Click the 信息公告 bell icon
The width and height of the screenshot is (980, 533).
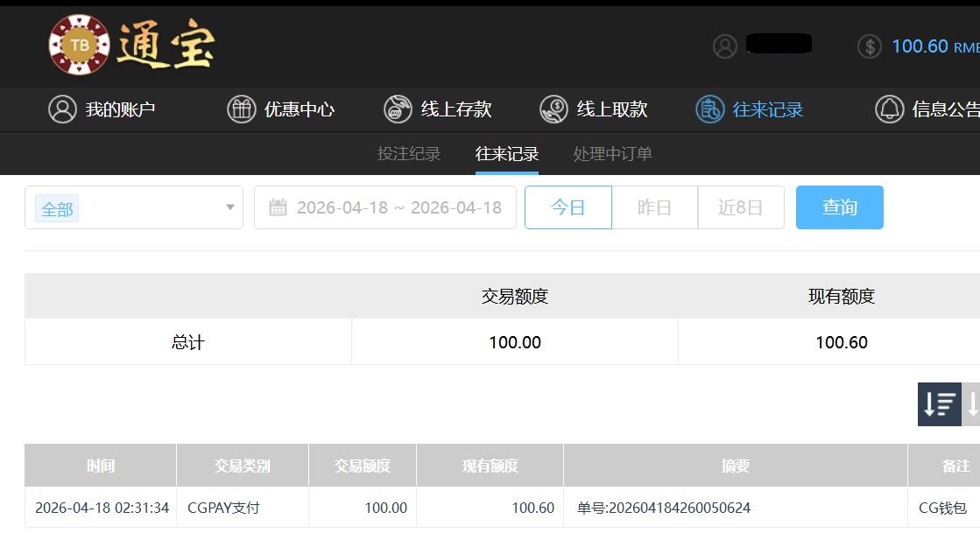pos(889,109)
